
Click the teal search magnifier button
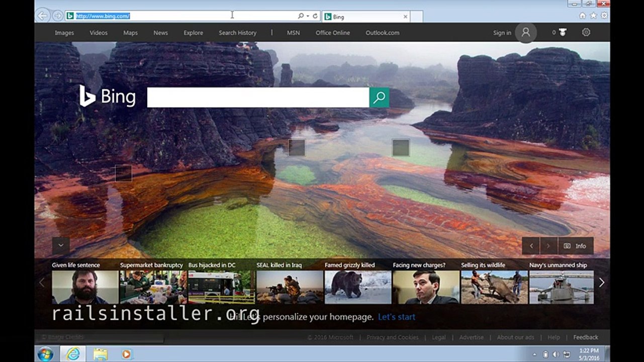(x=380, y=98)
